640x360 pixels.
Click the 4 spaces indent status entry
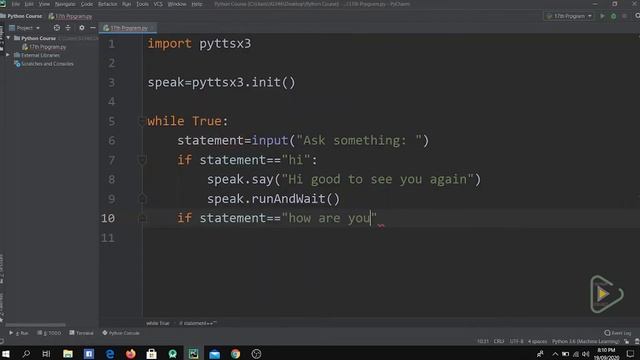(537, 341)
